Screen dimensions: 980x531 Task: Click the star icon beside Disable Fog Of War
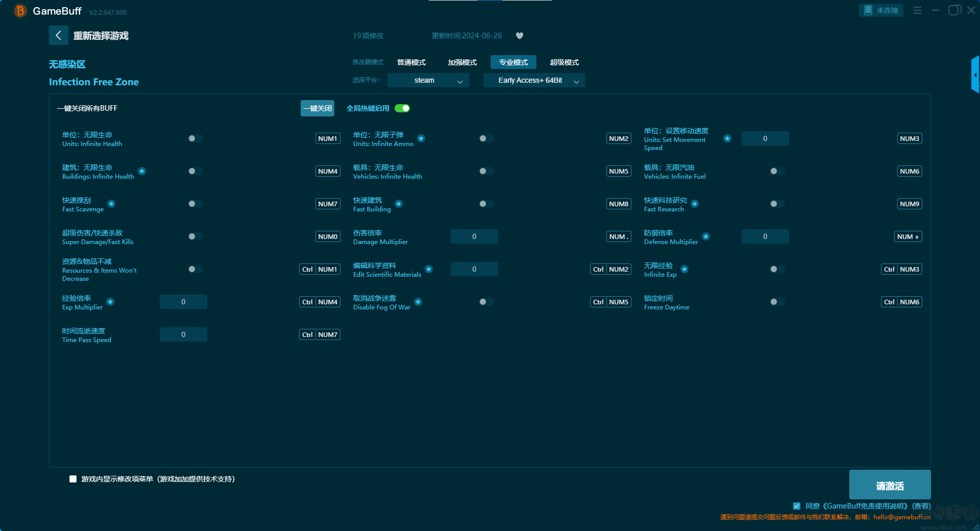click(x=418, y=302)
